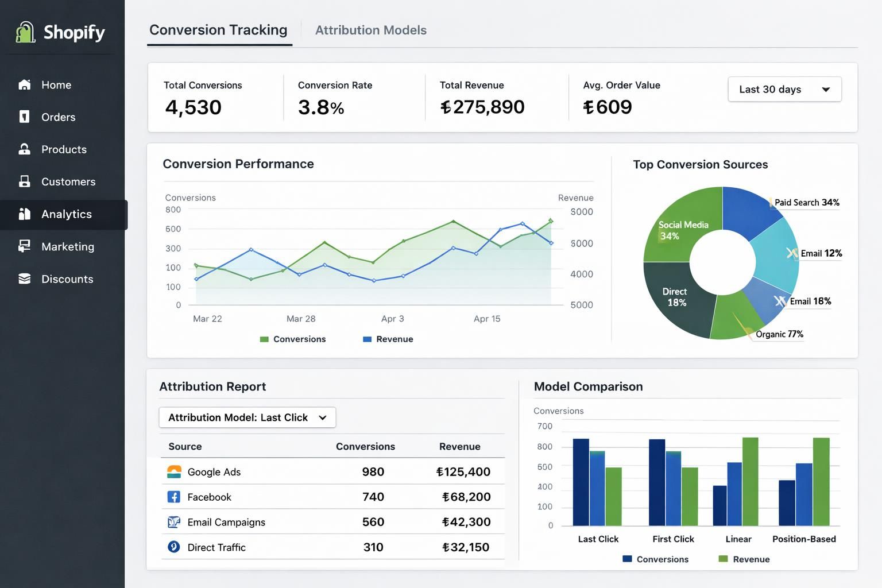The width and height of the screenshot is (882, 588).
Task: Click the Email Campaigns source icon
Action: [x=174, y=522]
